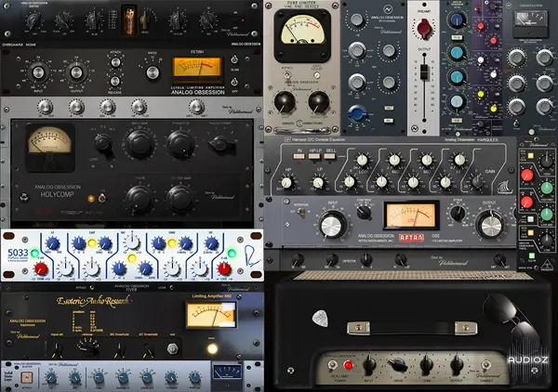Click the blue LF frequency knob on the 5033 EQ
The image size is (558, 392).
point(53,243)
